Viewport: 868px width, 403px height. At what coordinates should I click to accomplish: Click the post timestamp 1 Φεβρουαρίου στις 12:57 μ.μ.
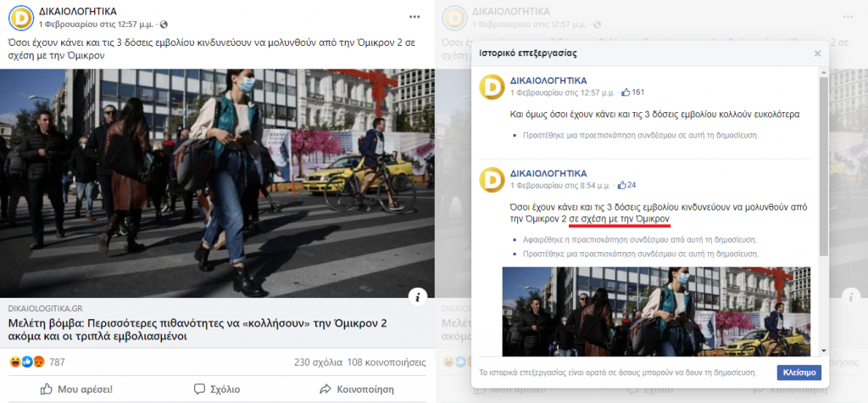96,25
